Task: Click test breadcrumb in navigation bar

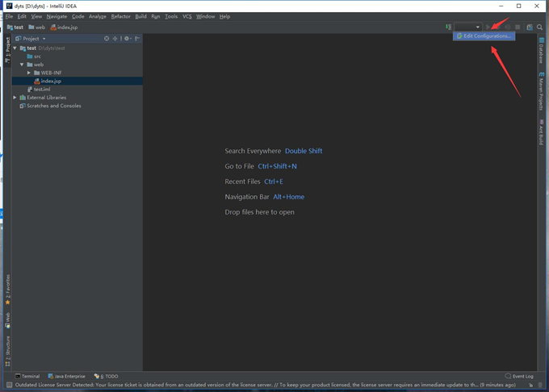Action: [x=15, y=27]
